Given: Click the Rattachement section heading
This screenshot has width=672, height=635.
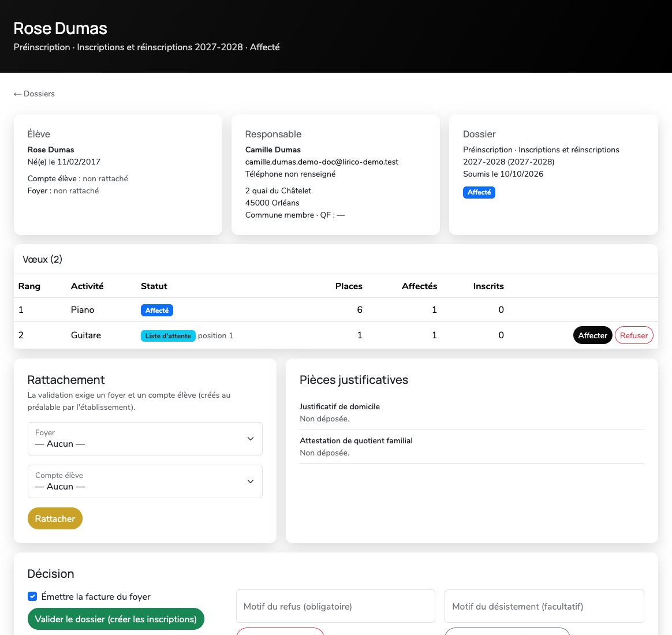Looking at the screenshot, I should tap(66, 380).
